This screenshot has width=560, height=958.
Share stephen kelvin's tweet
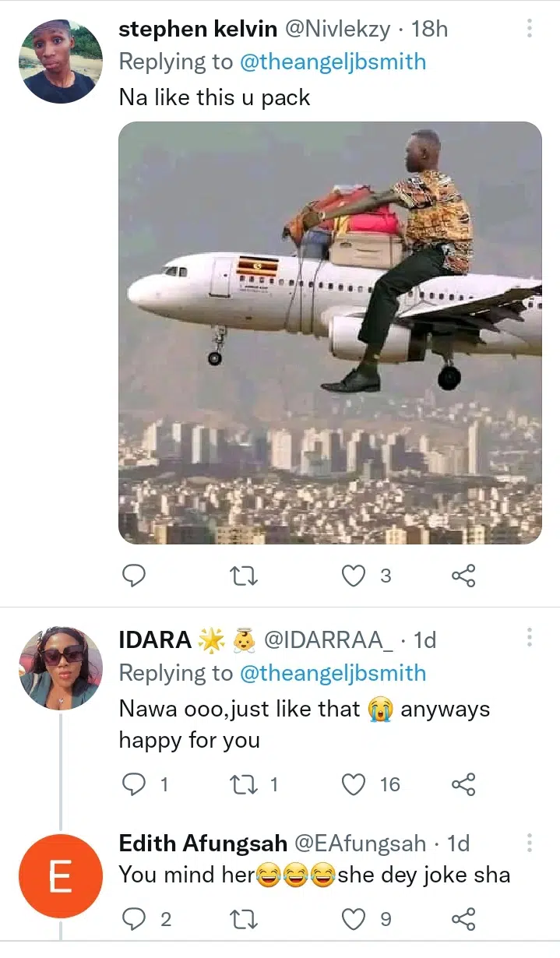pos(463,576)
